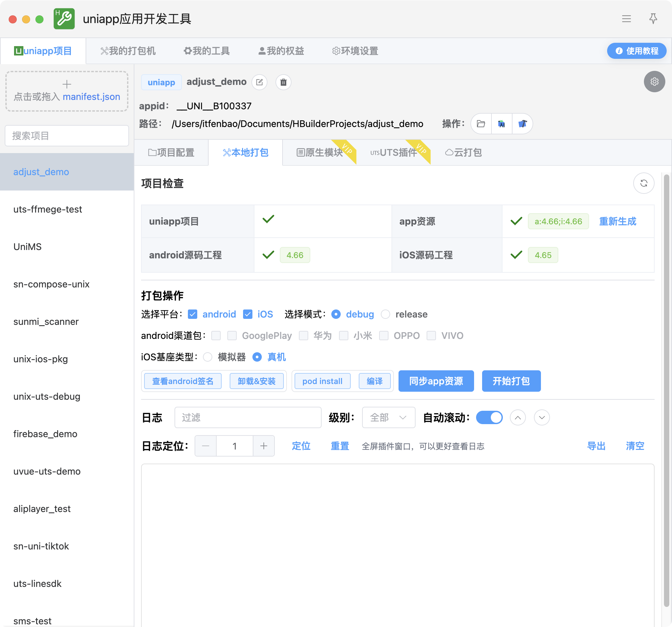This screenshot has width=672, height=627.
Task: Check the VIVO channel checkbox
Action: (x=431, y=336)
